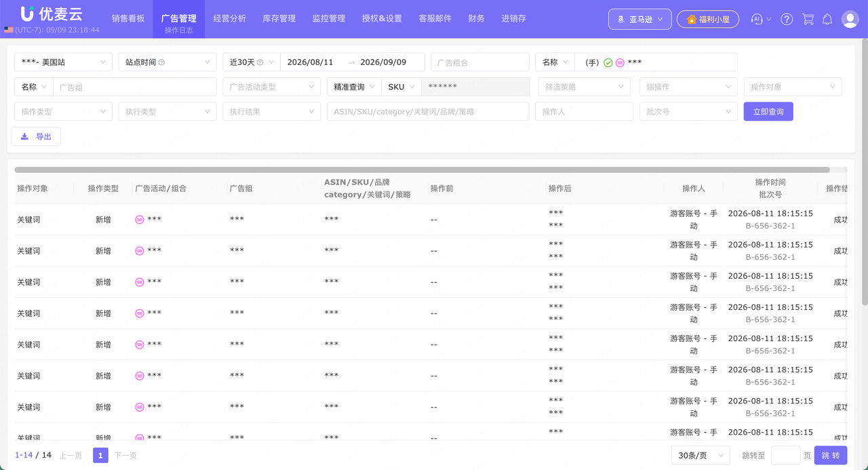Open 库存管理 menu

point(279,19)
